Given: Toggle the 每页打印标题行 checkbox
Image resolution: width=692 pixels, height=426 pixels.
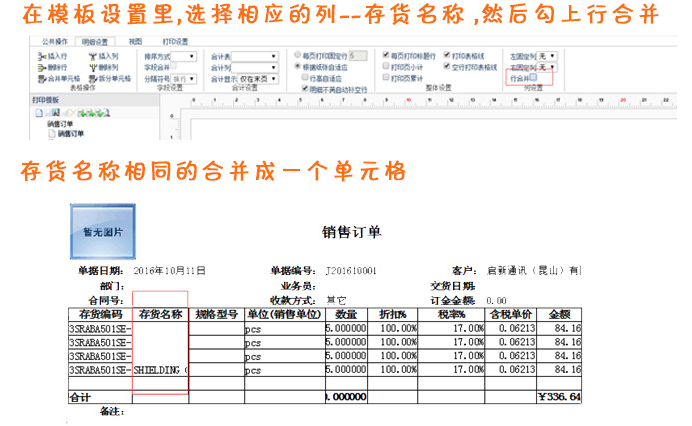Looking at the screenshot, I should click(387, 57).
